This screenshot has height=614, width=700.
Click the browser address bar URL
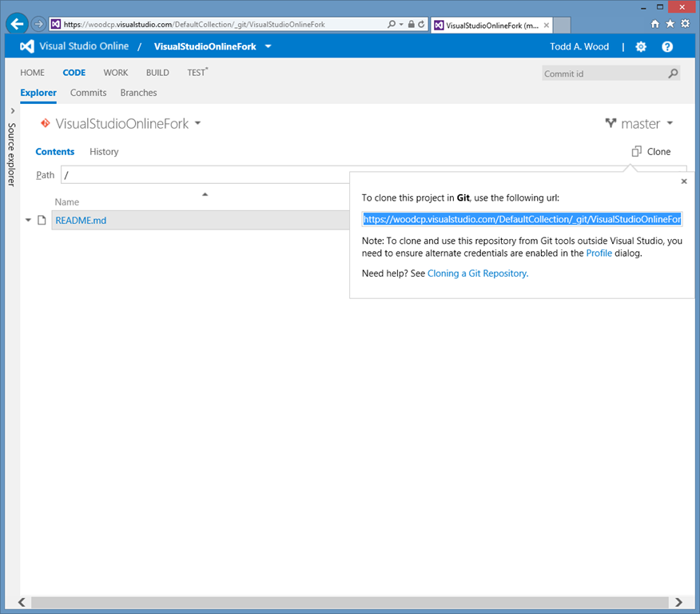coord(193,24)
